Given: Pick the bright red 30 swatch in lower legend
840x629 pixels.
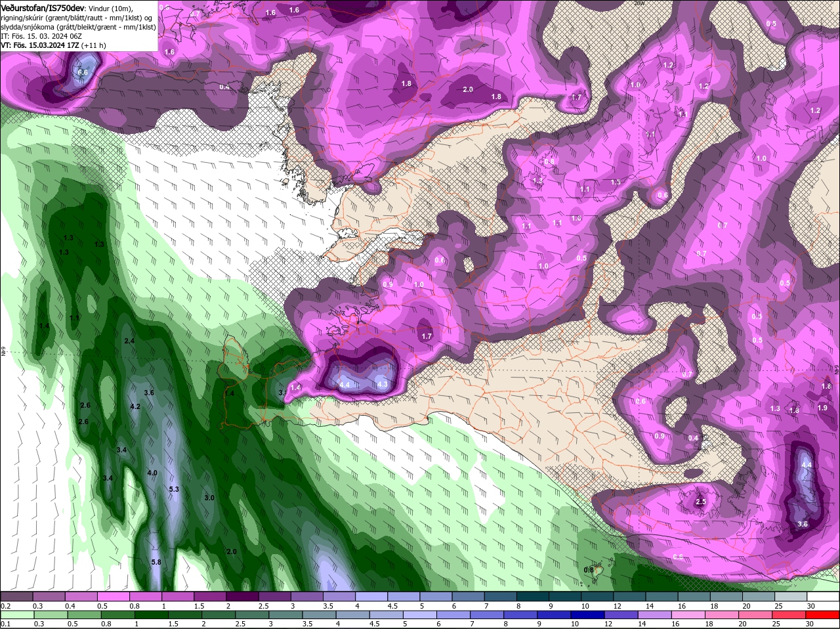Looking at the screenshot, I should pos(824,615).
